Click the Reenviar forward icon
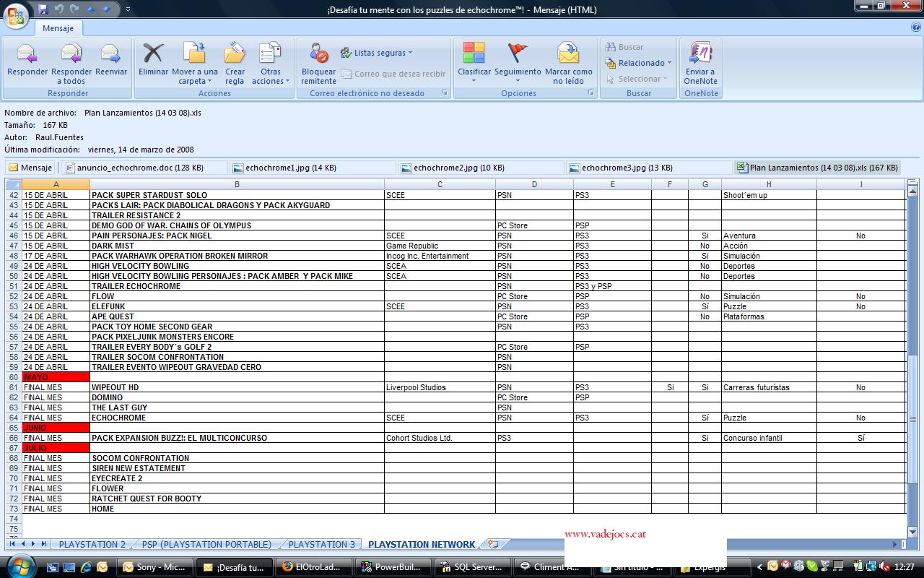Image resolution: width=924 pixels, height=578 pixels. [x=110, y=55]
